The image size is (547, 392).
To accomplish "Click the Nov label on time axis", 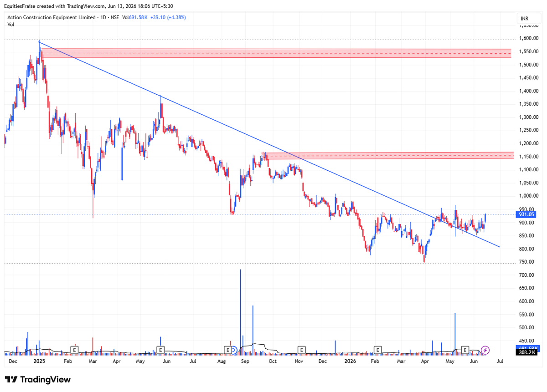I will [299, 361].
